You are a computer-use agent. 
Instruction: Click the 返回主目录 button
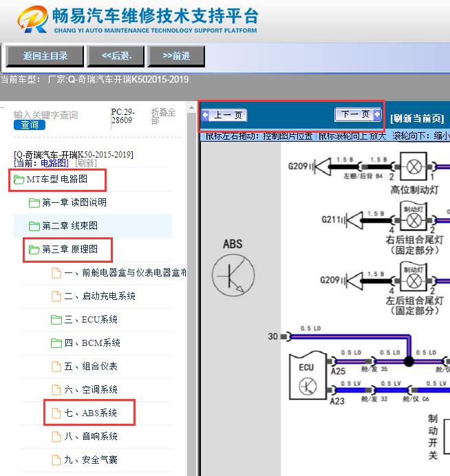pos(45,56)
